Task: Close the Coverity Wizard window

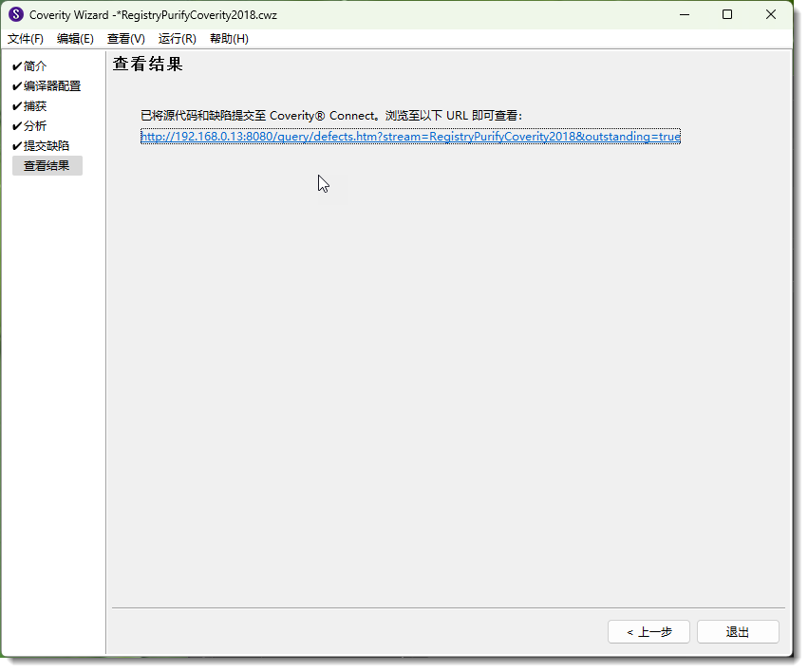Action: click(x=770, y=14)
